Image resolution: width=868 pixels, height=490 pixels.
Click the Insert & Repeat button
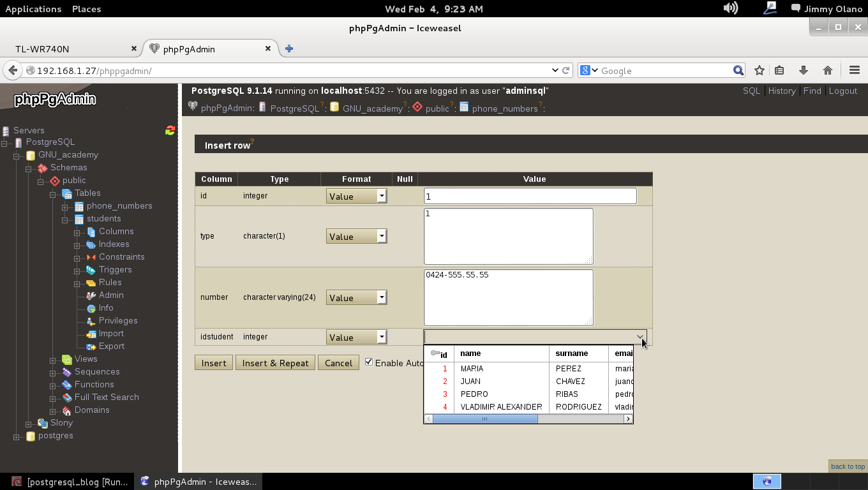pyautogui.click(x=275, y=362)
